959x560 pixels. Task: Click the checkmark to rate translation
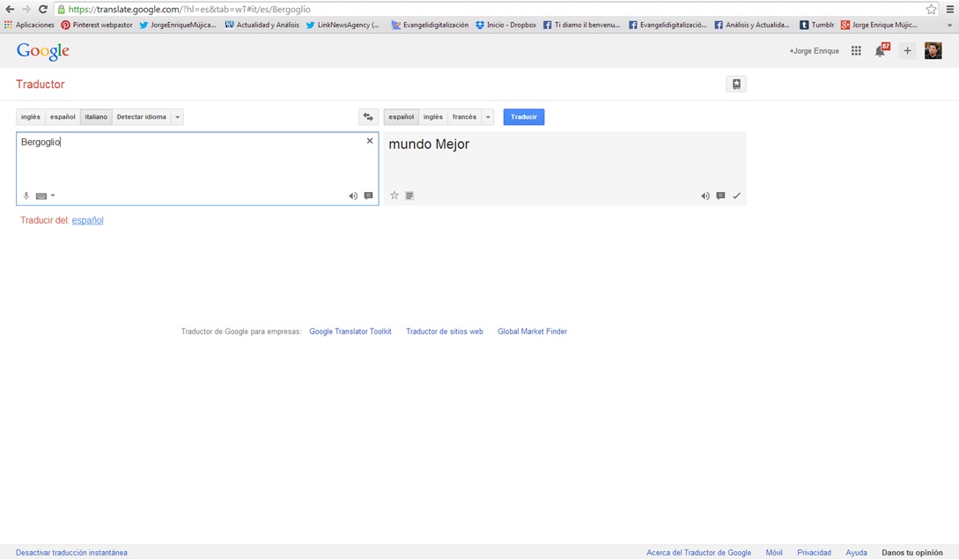[736, 196]
